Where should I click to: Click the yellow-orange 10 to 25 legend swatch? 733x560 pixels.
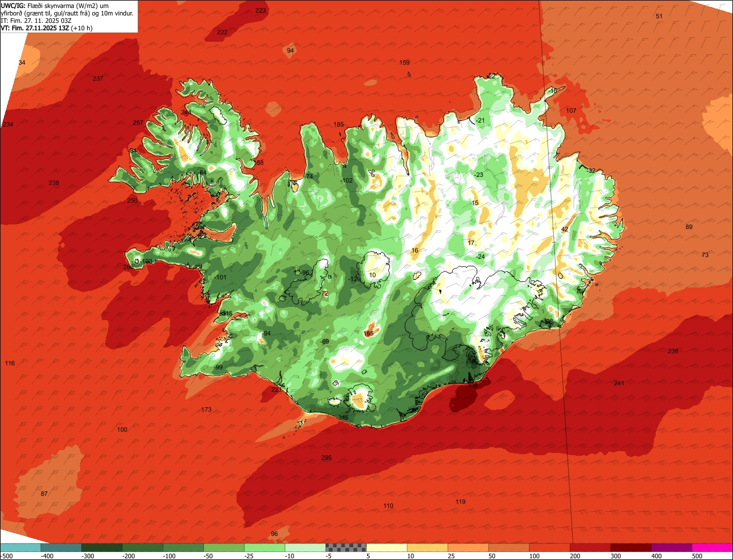(427, 547)
